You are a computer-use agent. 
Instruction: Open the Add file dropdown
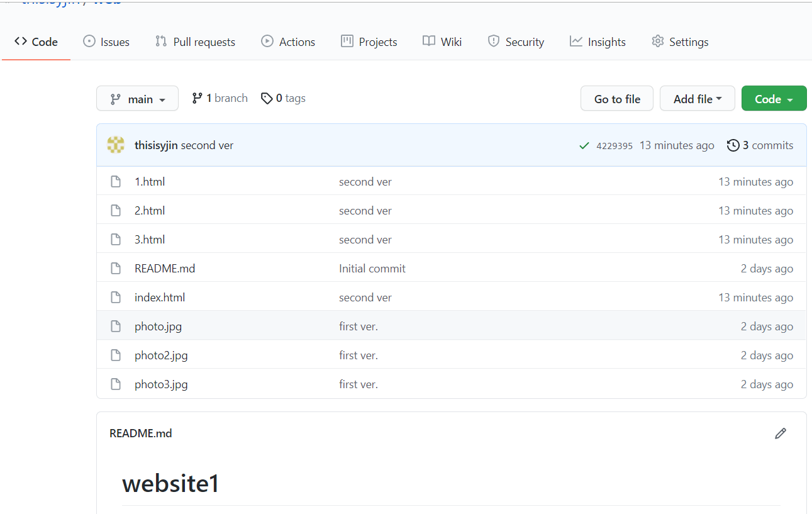point(697,99)
